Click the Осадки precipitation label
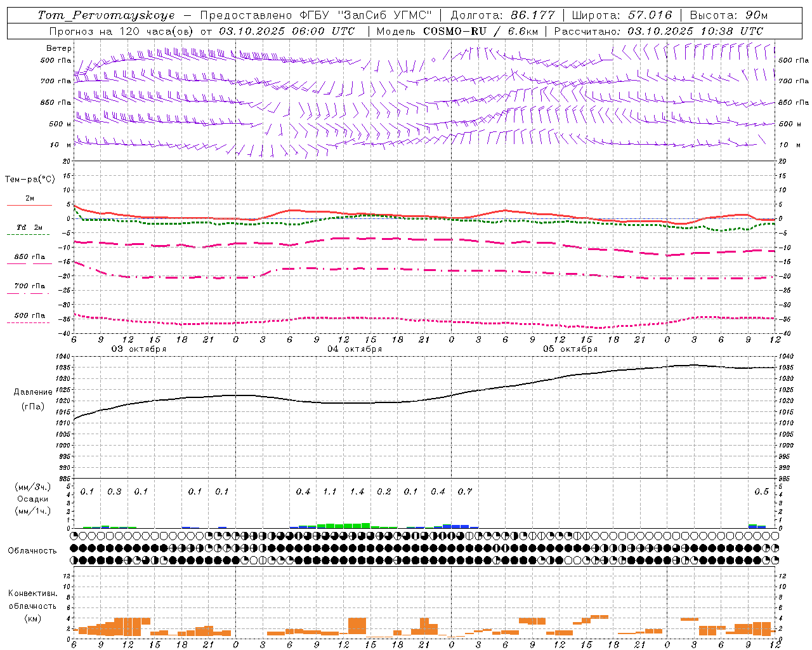Screen dimensions: 812x650 33,499
